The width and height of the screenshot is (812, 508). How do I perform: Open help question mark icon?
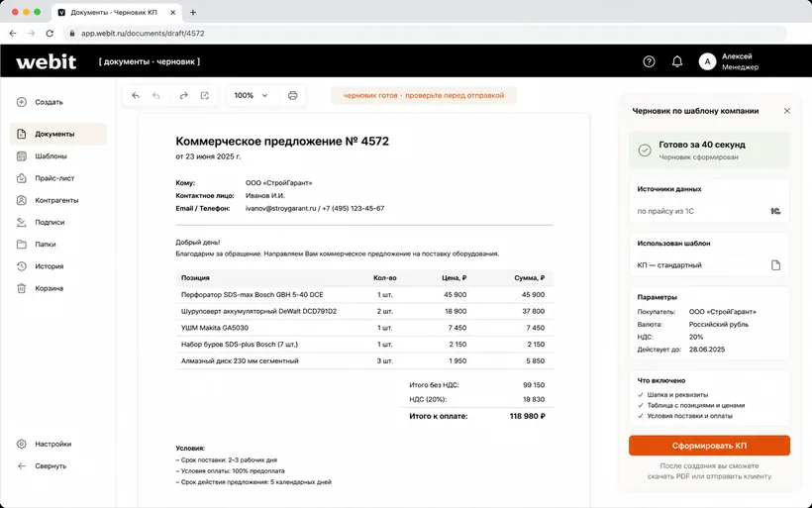pos(649,61)
